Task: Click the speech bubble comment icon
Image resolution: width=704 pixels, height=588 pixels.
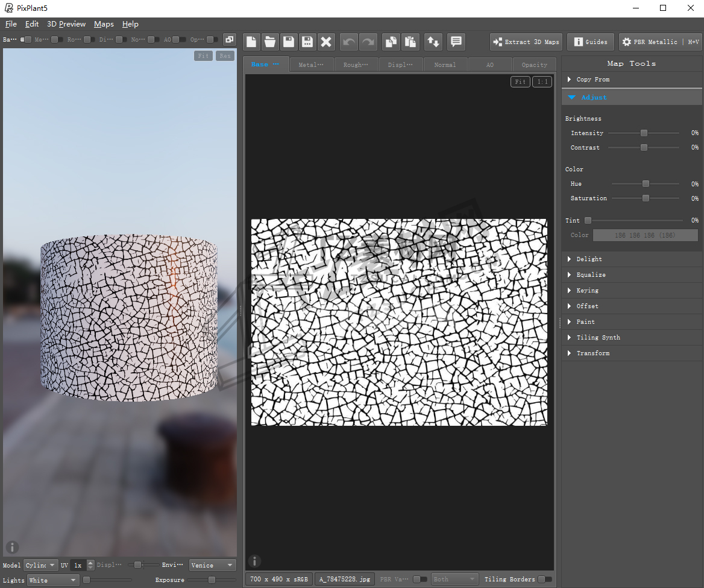Action: pos(456,42)
